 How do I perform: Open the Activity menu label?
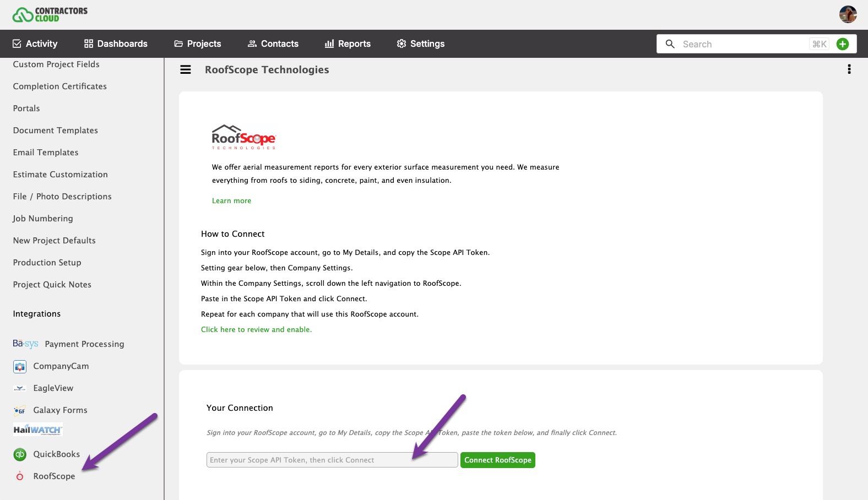pyautogui.click(x=41, y=44)
